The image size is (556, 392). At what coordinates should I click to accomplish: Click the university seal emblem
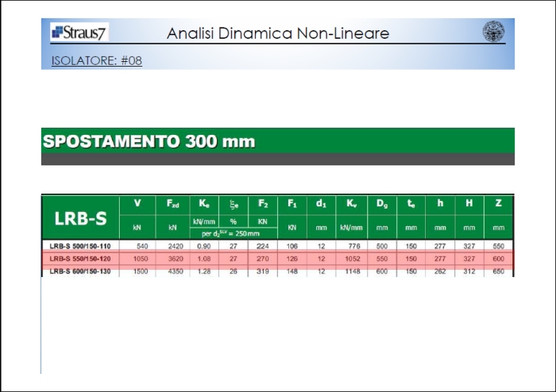pyautogui.click(x=492, y=32)
